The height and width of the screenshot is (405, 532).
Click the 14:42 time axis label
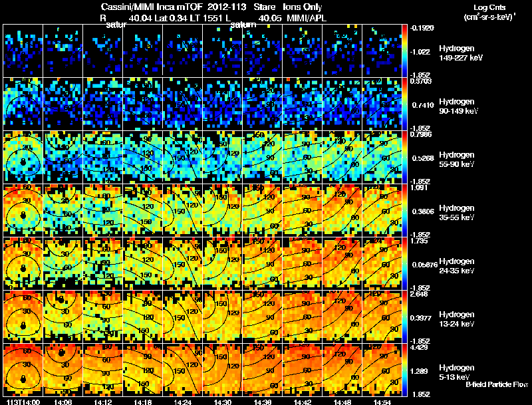tap(303, 402)
